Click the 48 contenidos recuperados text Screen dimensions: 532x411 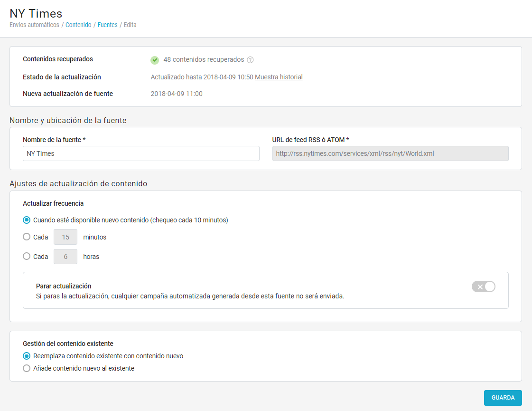tap(204, 60)
